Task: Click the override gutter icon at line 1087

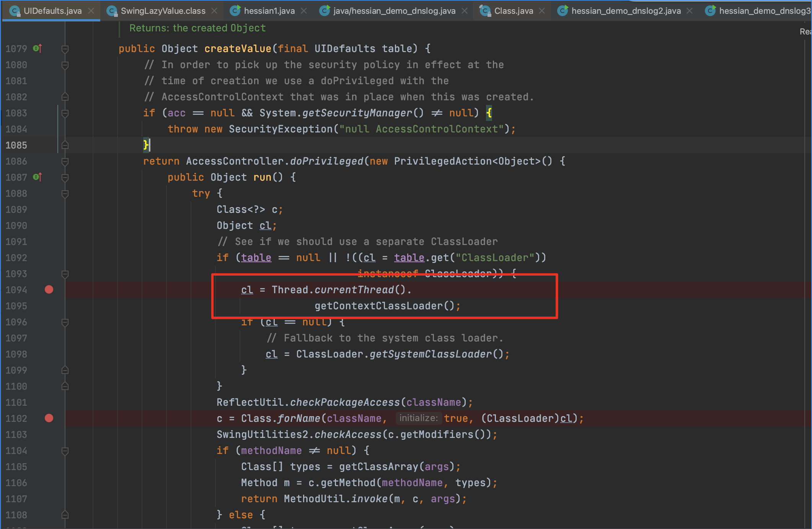Action: tap(37, 177)
